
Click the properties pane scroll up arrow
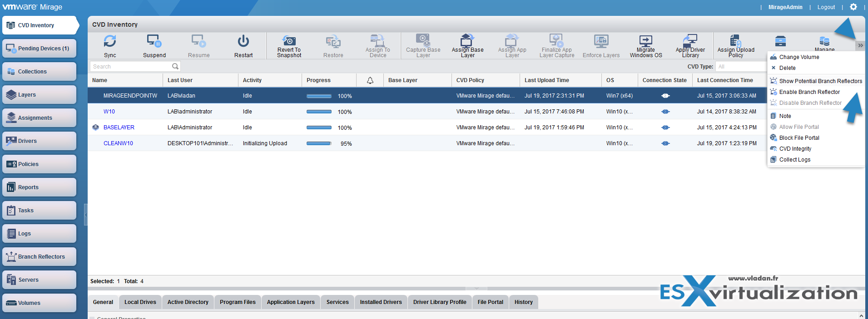pos(861,315)
